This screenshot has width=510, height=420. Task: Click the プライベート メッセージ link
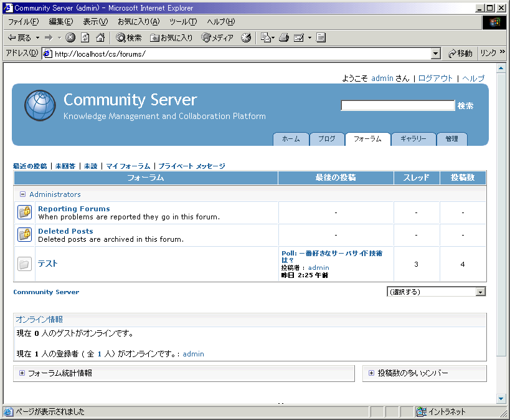(192, 166)
